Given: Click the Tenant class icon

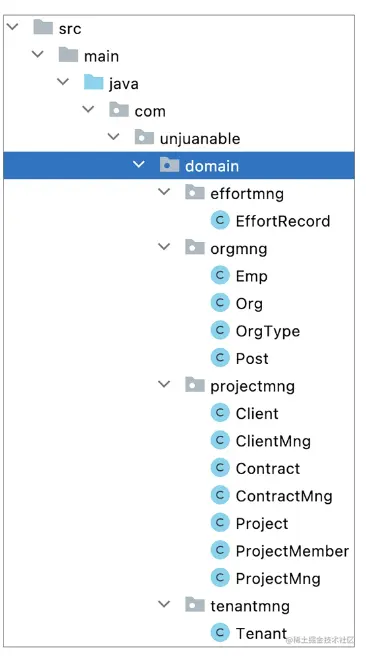Looking at the screenshot, I should [220, 633].
